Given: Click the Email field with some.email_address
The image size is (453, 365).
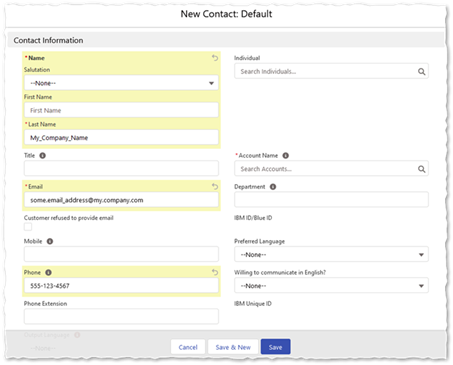Looking at the screenshot, I should pos(121,200).
